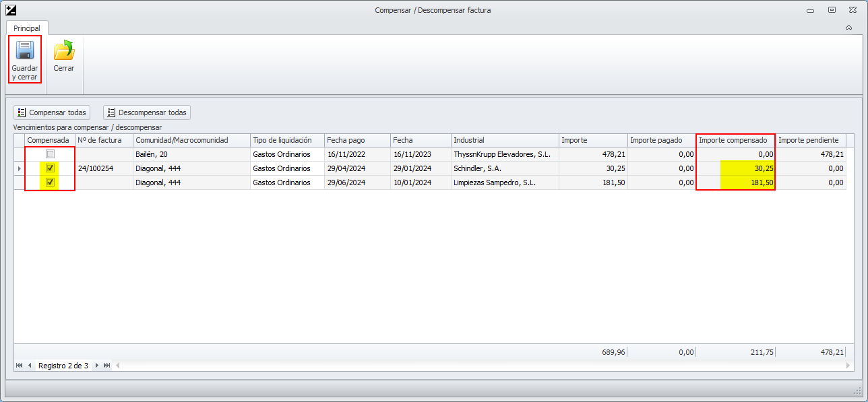Sort by Industrial column header
This screenshot has height=402, width=868.
click(505, 140)
